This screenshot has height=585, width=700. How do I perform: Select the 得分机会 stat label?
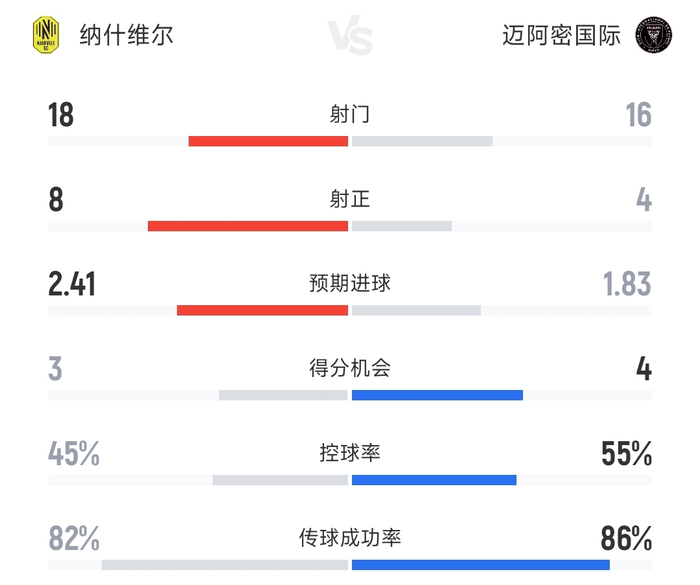(350, 368)
